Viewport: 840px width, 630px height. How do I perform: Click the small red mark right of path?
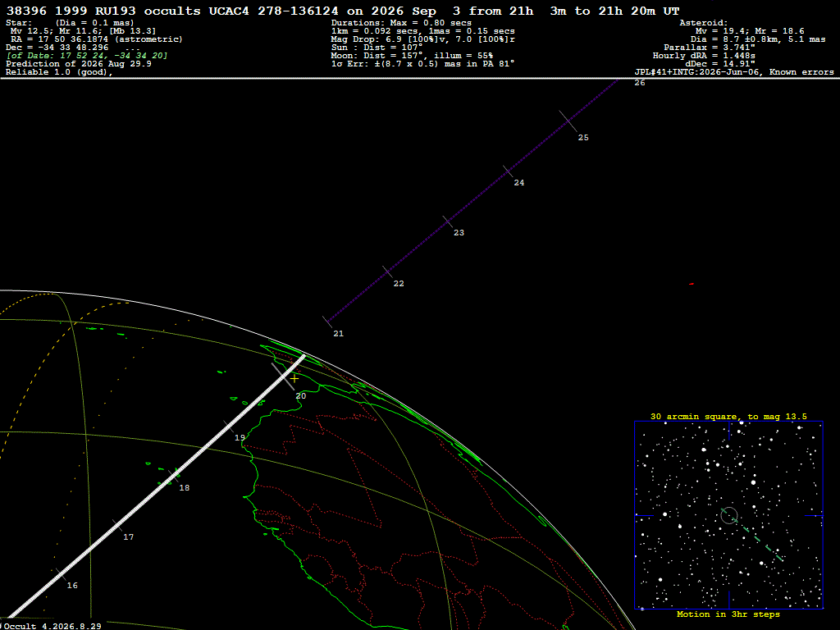(692, 284)
